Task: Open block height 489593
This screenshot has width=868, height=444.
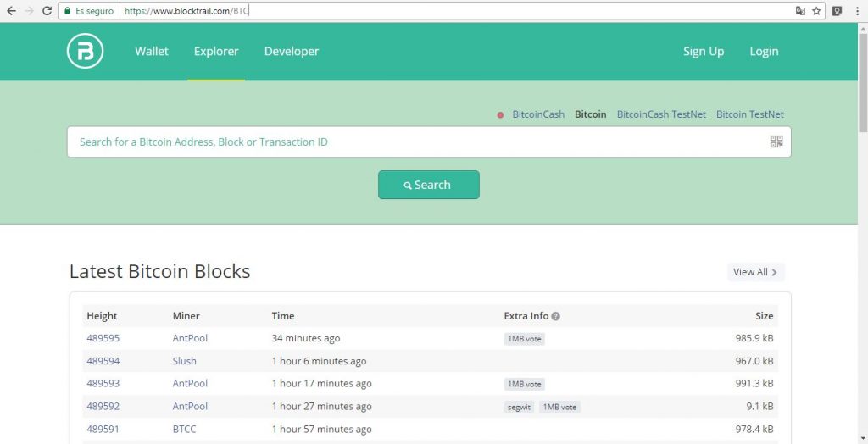Action: 103,383
